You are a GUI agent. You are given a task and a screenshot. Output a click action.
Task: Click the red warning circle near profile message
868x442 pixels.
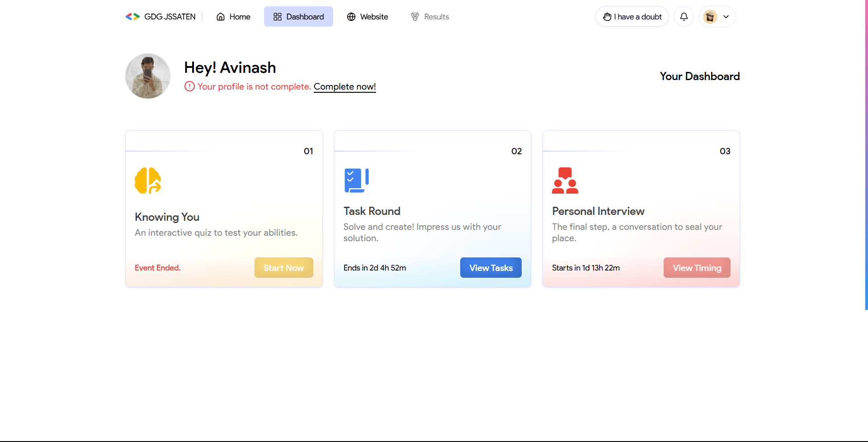(189, 86)
